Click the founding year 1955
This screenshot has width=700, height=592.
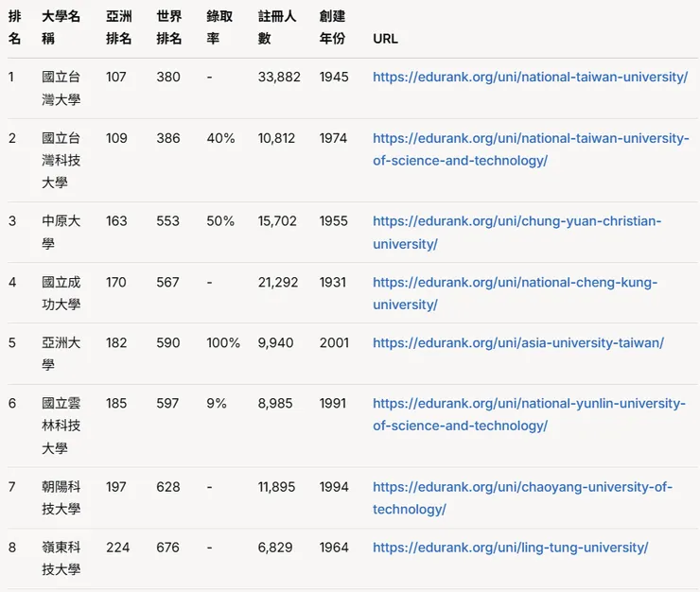tap(334, 221)
